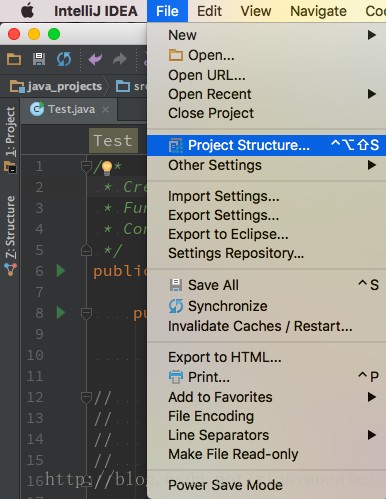Close the Test.java tab
The height and width of the screenshot is (499, 386).
(105, 109)
